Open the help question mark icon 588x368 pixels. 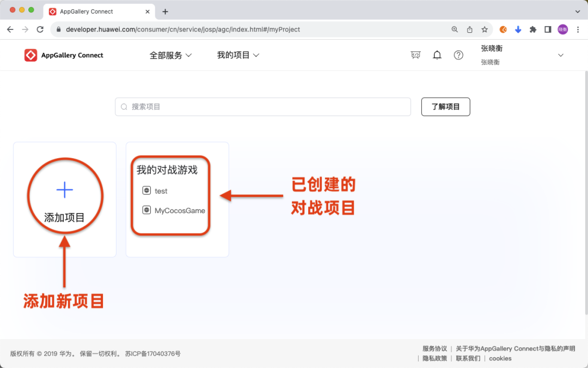click(x=458, y=55)
